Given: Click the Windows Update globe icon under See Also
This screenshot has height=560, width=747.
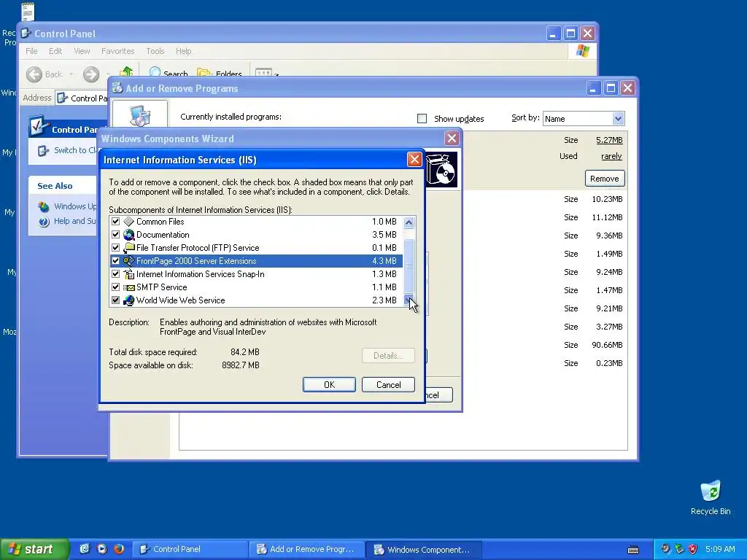Looking at the screenshot, I should pyautogui.click(x=44, y=206).
